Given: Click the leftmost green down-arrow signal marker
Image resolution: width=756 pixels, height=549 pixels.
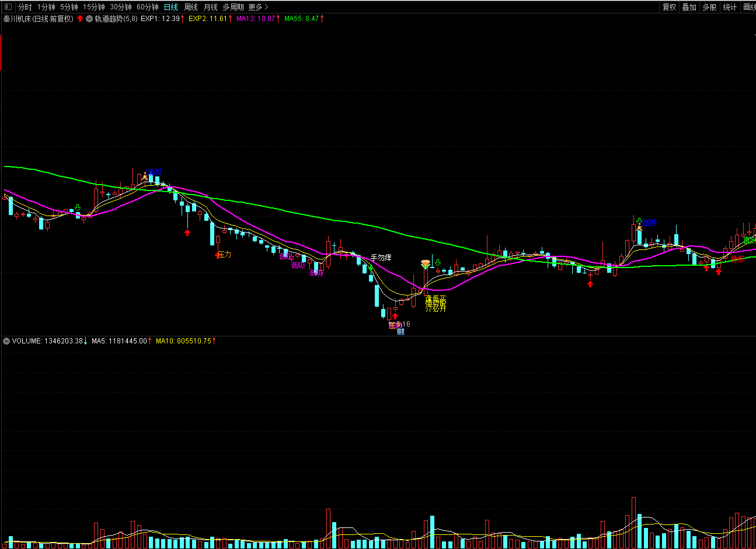Looking at the screenshot, I should (78, 207).
